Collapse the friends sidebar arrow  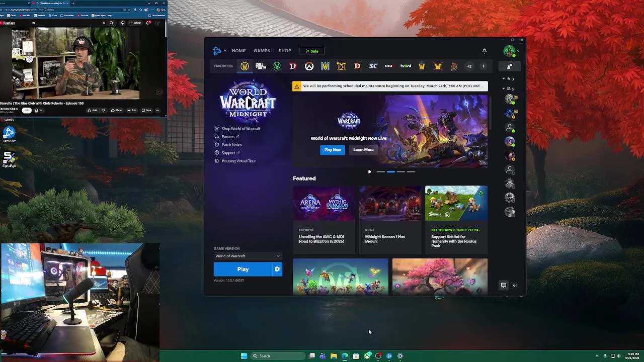tap(515, 285)
